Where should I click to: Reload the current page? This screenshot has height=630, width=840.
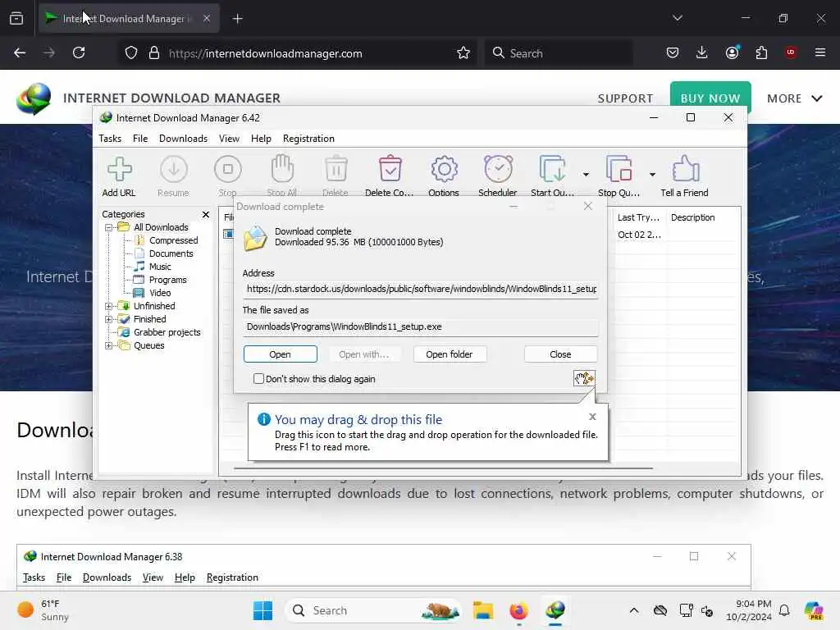coord(79,52)
